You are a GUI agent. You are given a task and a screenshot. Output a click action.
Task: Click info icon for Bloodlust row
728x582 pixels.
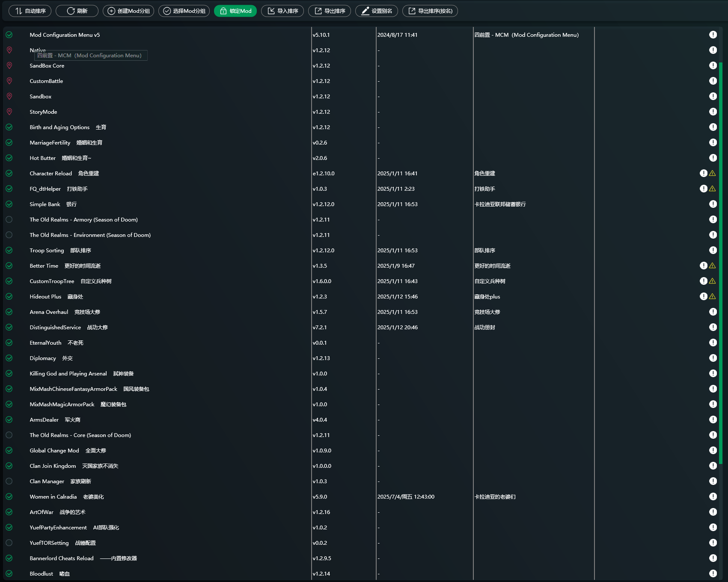(713, 573)
